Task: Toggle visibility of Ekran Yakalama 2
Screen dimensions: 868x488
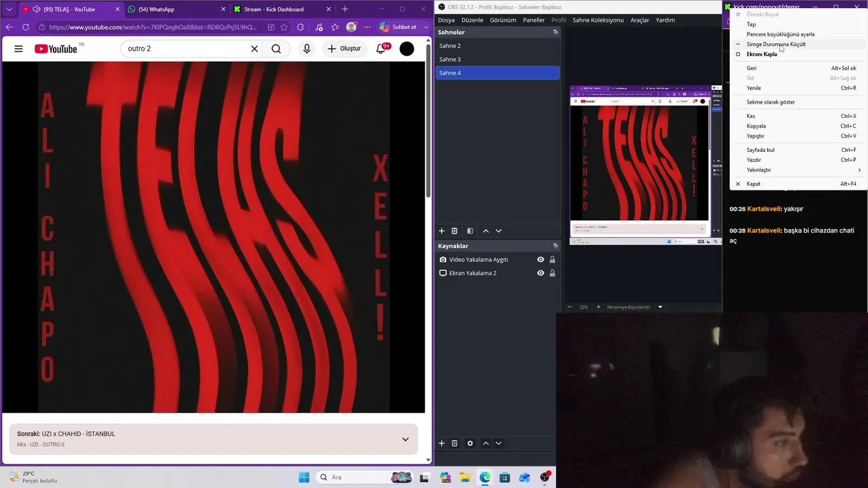Action: click(x=540, y=273)
